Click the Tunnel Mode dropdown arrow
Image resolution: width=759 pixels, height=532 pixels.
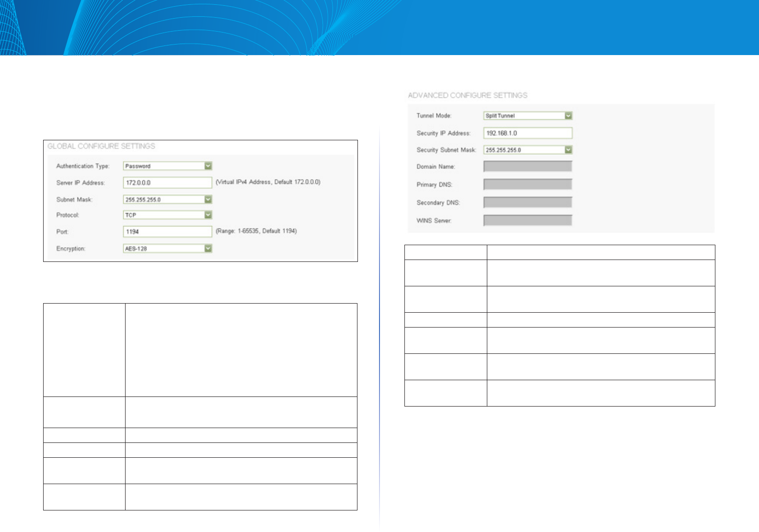pos(568,115)
